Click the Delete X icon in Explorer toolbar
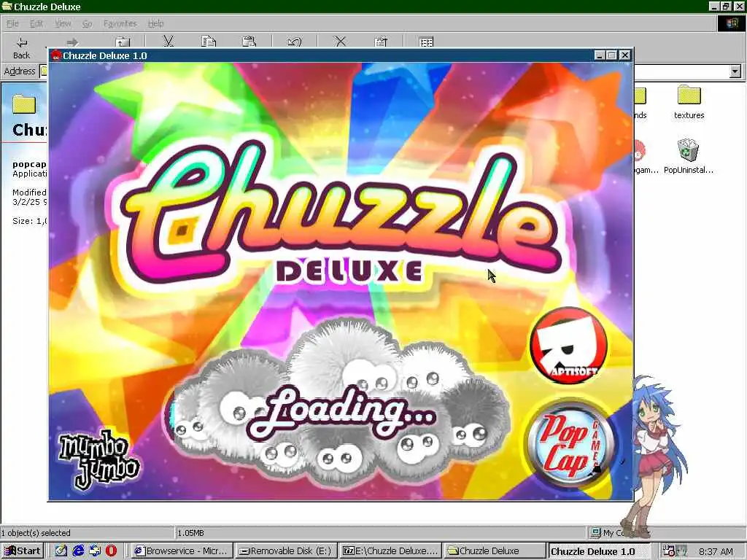The width and height of the screenshot is (747, 560). 340,42
